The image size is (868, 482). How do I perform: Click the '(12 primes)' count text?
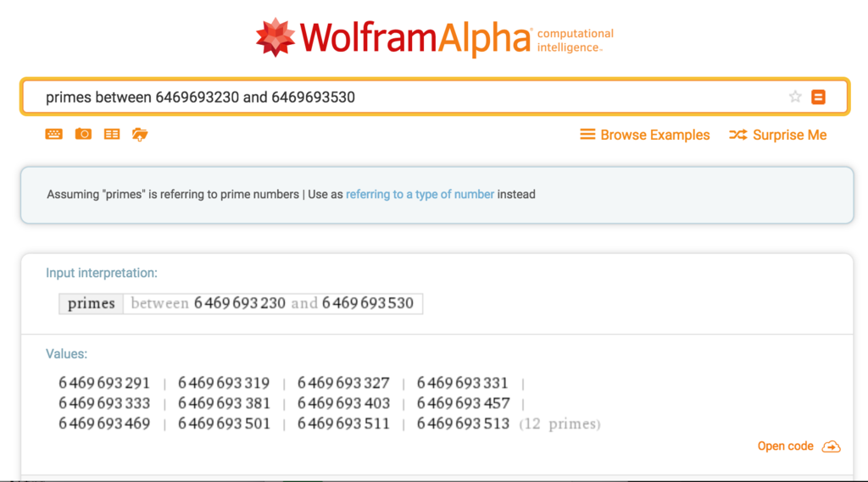click(559, 424)
